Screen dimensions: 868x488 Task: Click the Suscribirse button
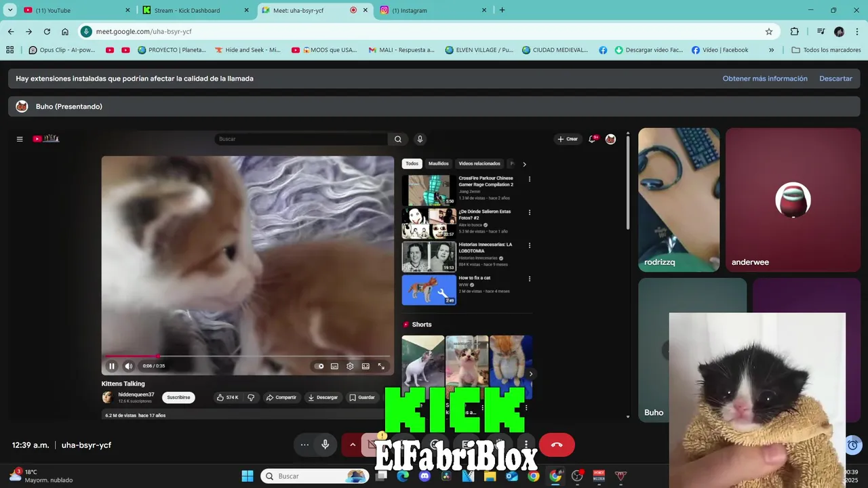(178, 397)
